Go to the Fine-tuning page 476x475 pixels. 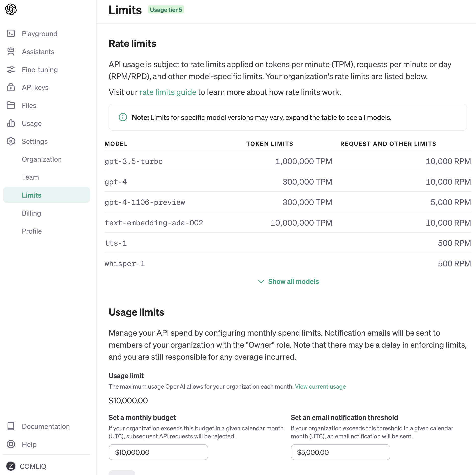[x=40, y=70]
